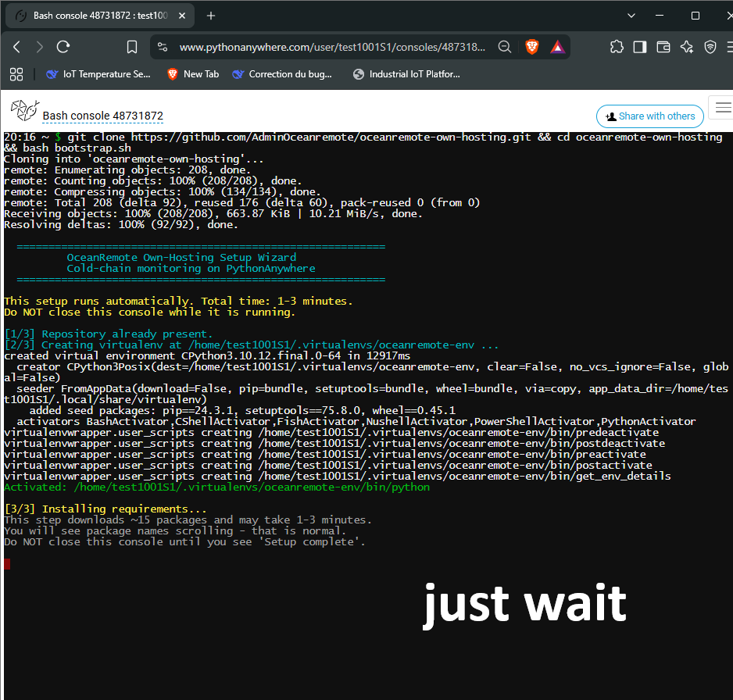Toggle the browser sidebar panel
This screenshot has height=700, width=733.
(640, 47)
